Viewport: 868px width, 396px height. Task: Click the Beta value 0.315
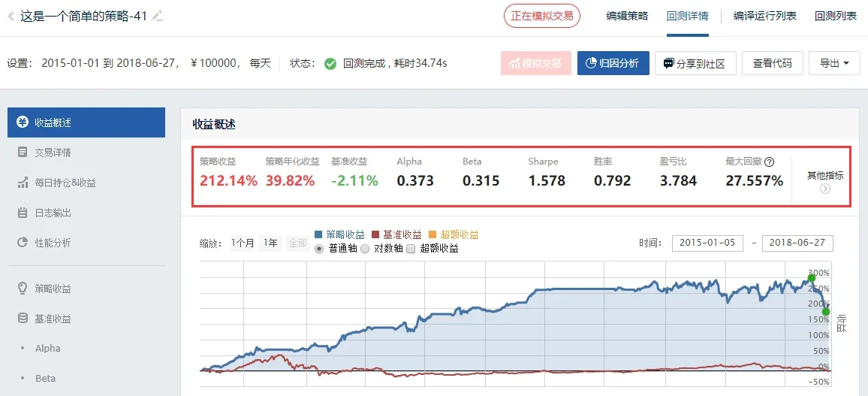click(x=481, y=180)
